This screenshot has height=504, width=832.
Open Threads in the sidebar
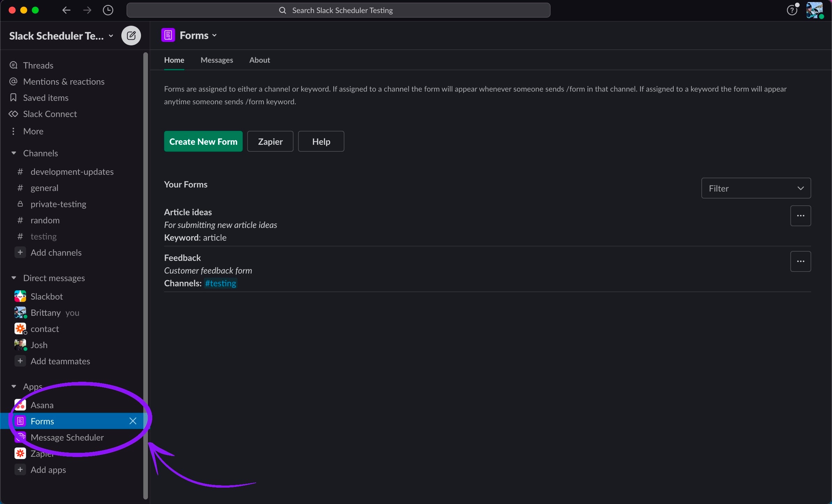[x=38, y=65]
